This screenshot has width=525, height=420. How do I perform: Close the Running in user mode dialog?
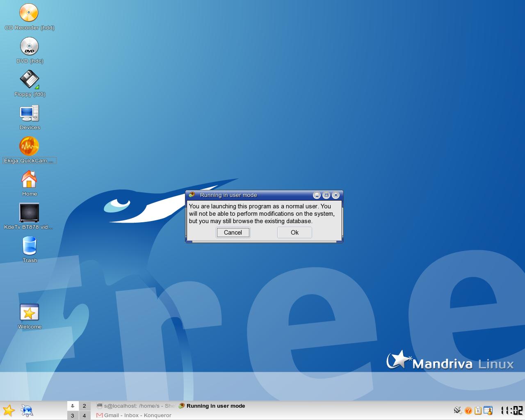336,195
